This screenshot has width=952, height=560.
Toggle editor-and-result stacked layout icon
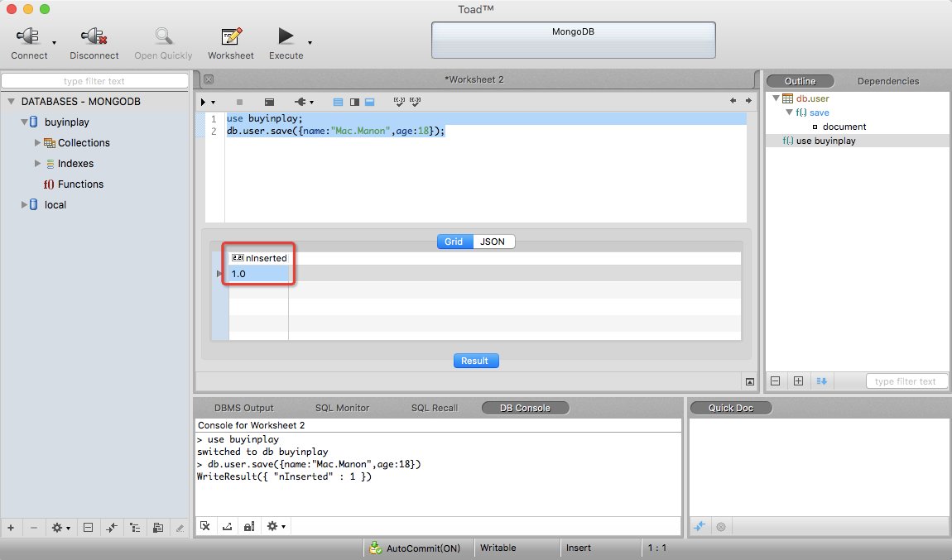click(370, 102)
